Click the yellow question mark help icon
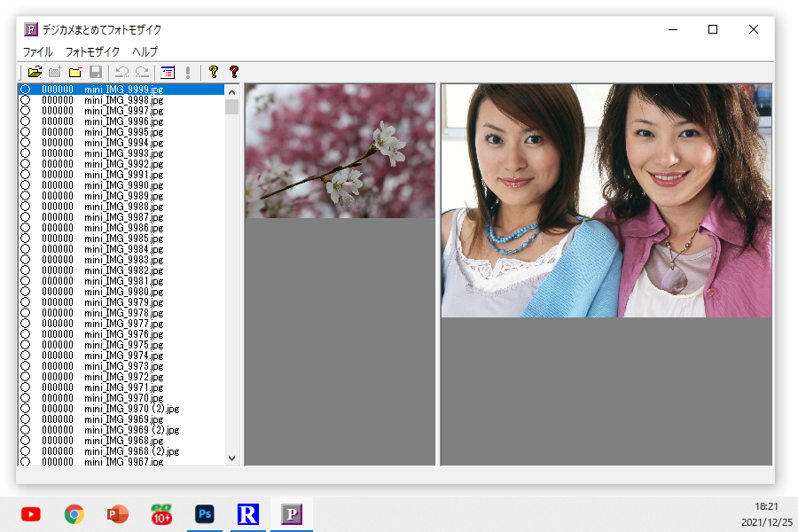The image size is (798, 532). (x=213, y=73)
